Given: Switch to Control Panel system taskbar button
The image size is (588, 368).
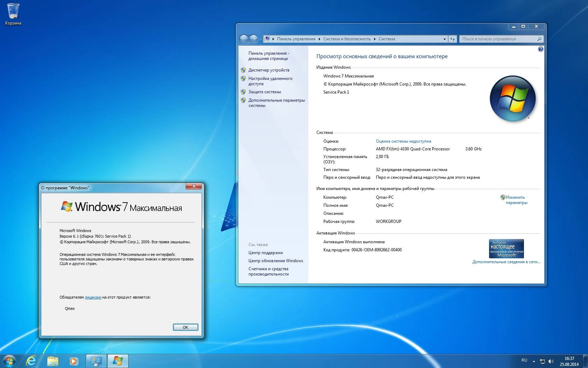Looking at the screenshot, I should [x=96, y=361].
